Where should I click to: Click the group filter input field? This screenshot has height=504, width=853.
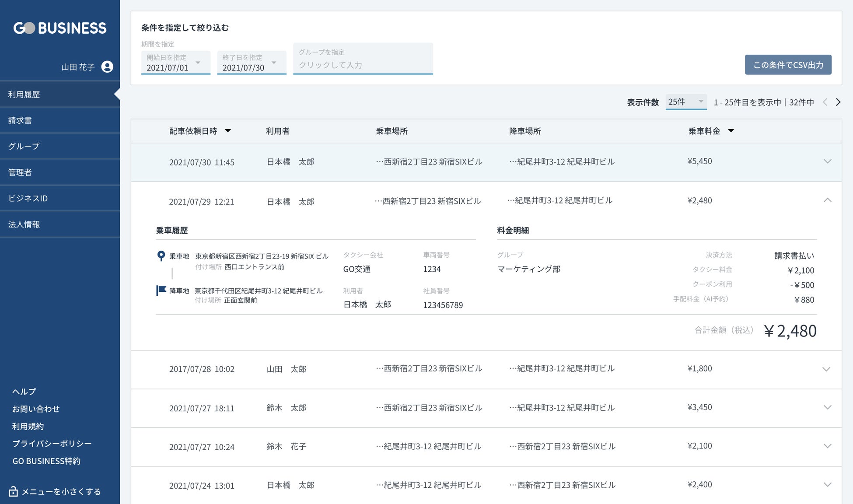[363, 65]
